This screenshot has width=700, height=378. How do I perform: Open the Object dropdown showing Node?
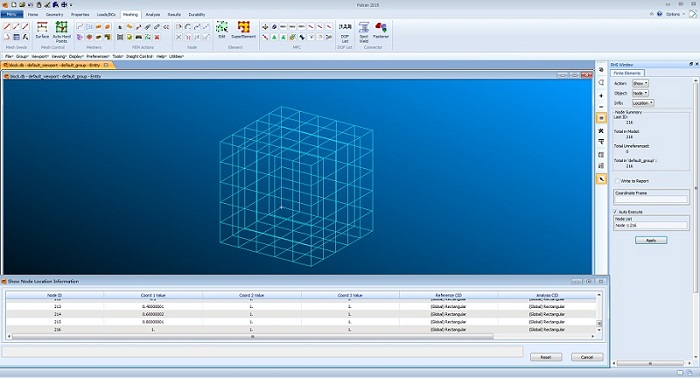640,93
